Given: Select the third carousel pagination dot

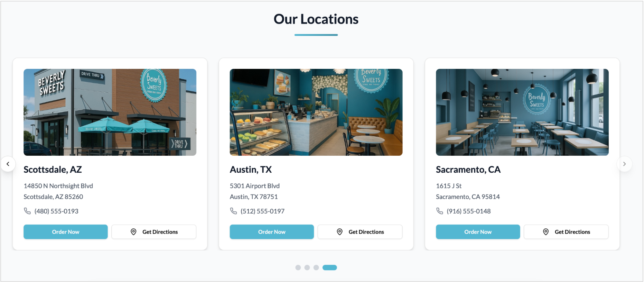Looking at the screenshot, I should tap(316, 267).
